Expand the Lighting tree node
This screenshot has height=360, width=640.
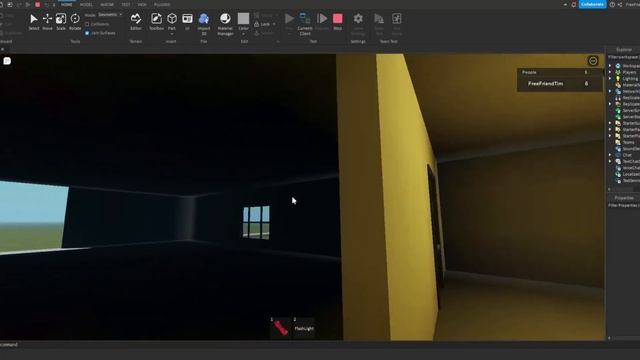(610, 78)
